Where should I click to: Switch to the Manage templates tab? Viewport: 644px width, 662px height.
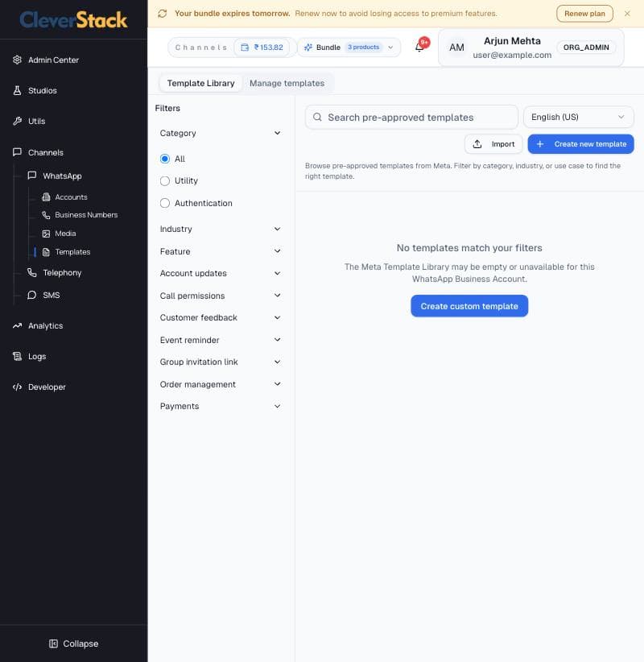tap(287, 83)
